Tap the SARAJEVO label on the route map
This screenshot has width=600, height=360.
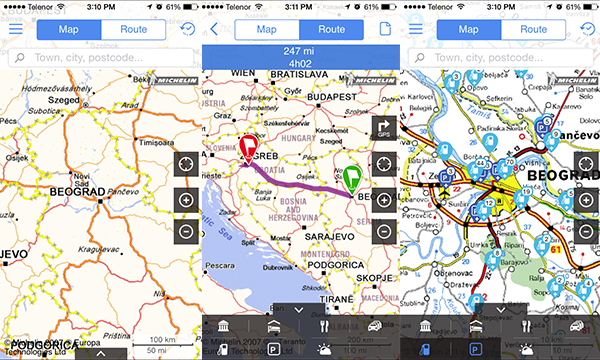[329, 237]
